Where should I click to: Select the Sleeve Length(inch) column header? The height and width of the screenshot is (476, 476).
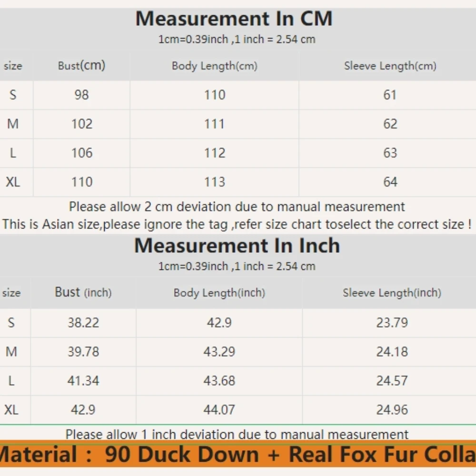392,293
